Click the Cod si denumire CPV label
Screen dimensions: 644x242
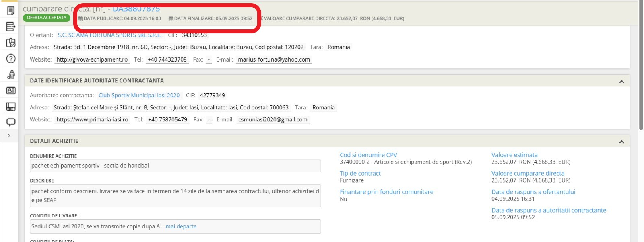coord(368,155)
